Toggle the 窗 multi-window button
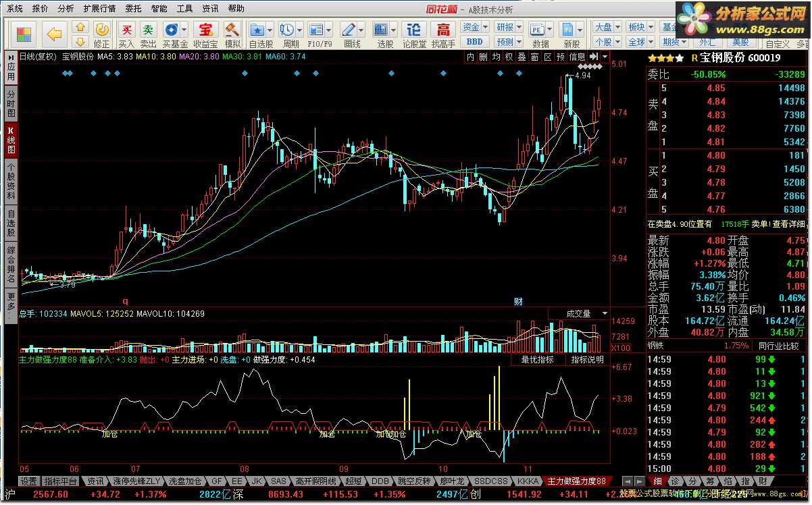Screen dimensions: 812x505 (x=534, y=57)
